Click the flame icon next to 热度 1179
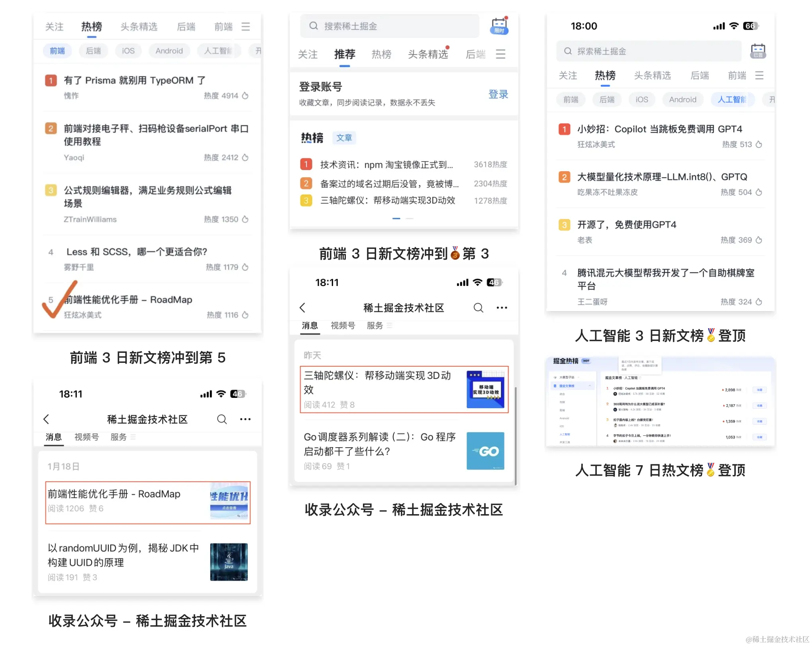The width and height of the screenshot is (812, 646). (x=245, y=267)
